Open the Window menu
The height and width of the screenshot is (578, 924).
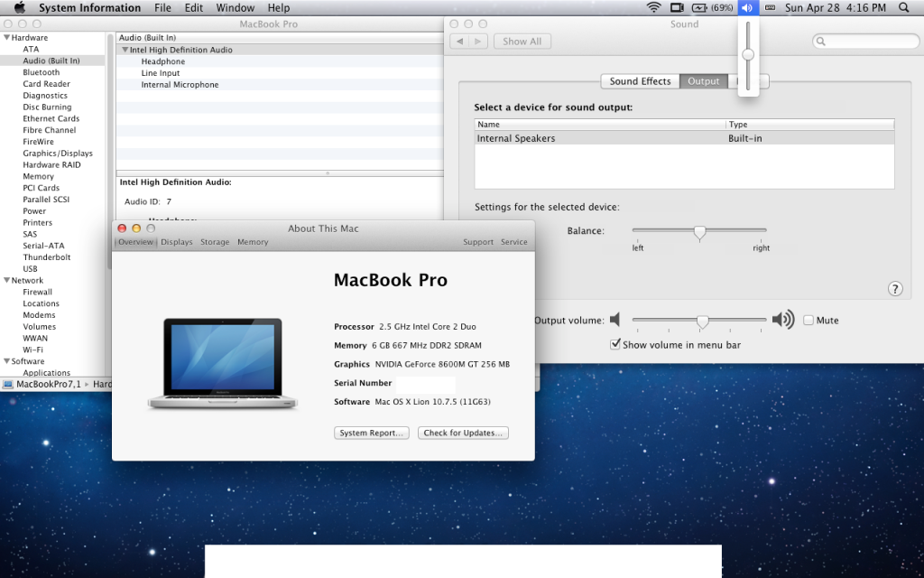[235, 8]
